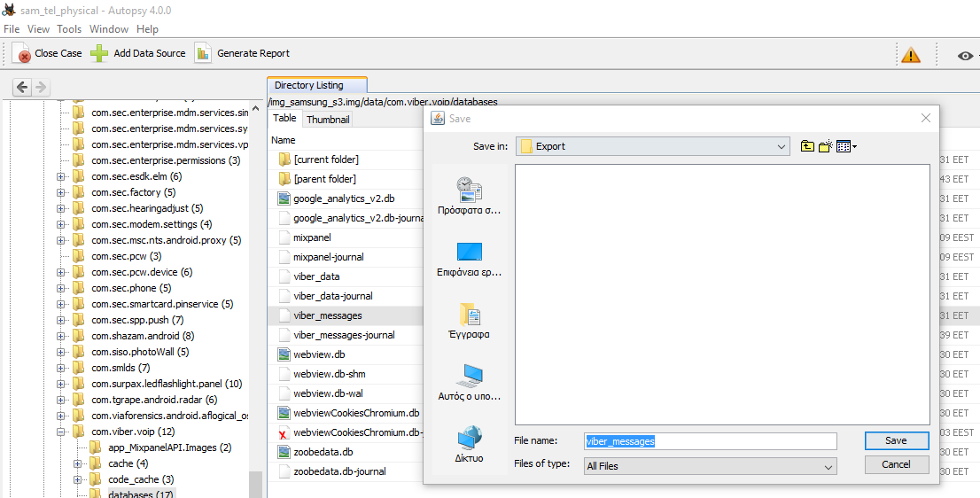Expand com.sec.hearingadjust tree node
Screen dimensions: 980x498
(x=60, y=208)
